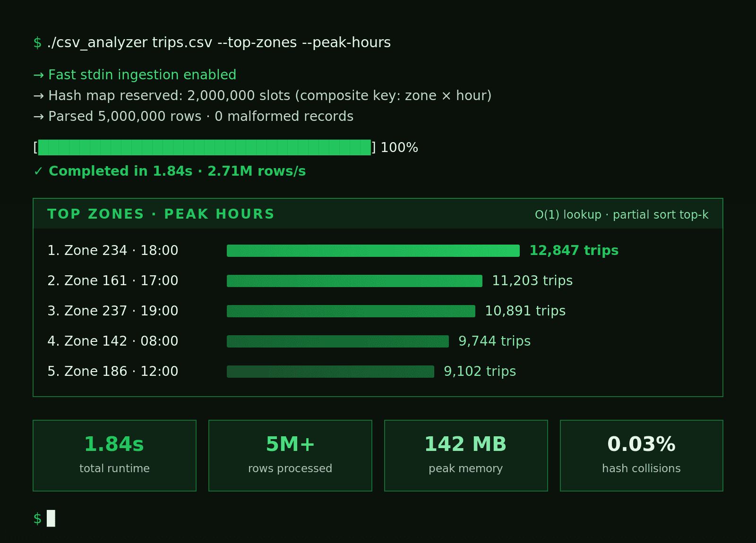Screen dimensions: 756x543
Task: Click the green ingestion progress bar
Action: click(x=204, y=147)
